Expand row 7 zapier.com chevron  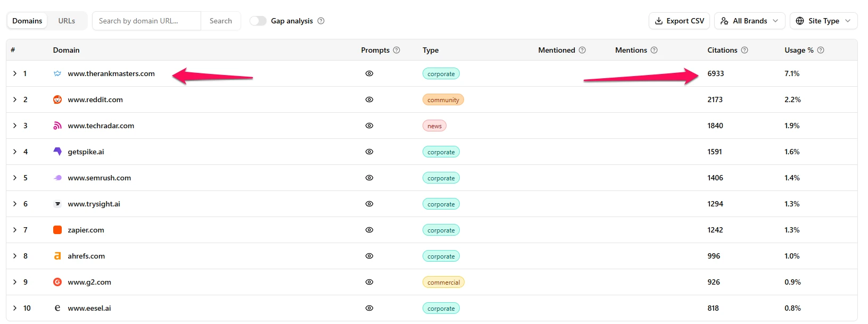tap(15, 230)
